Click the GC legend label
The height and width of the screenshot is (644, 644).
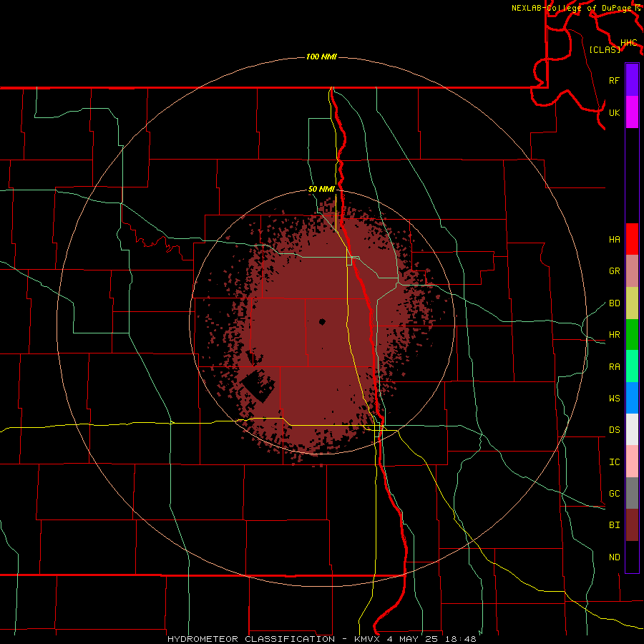click(x=614, y=494)
